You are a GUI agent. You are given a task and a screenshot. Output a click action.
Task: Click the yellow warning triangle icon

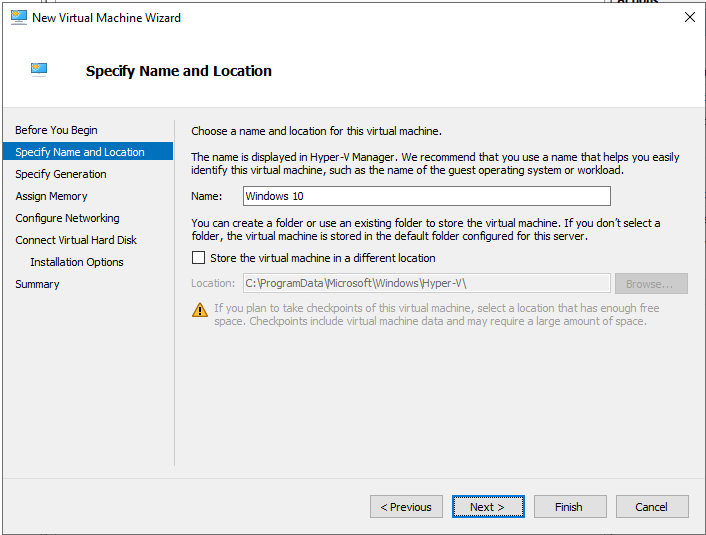coord(200,310)
